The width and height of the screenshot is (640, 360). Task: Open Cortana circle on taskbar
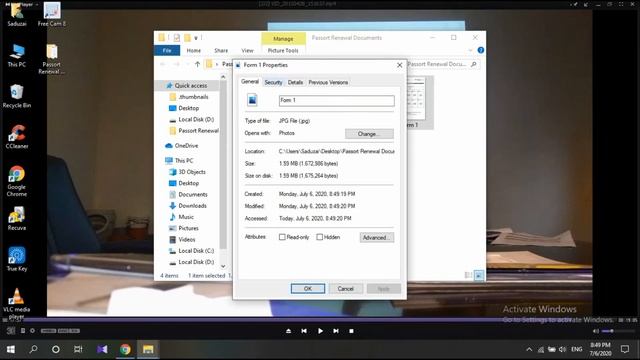click(56, 349)
